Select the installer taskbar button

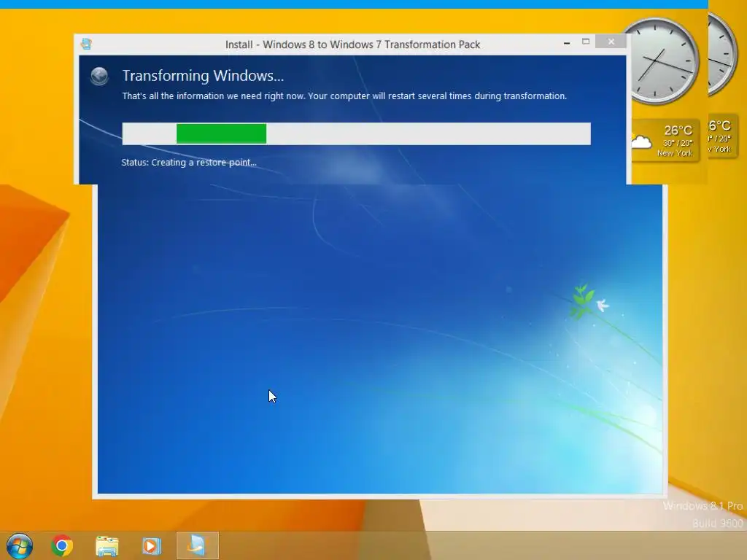tap(197, 545)
